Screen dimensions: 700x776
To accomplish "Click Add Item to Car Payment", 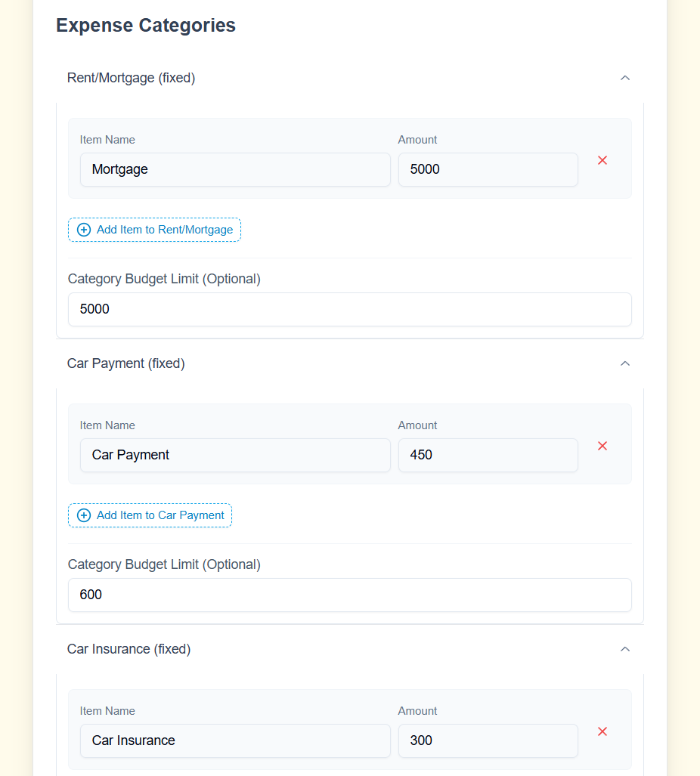I will tap(150, 515).
